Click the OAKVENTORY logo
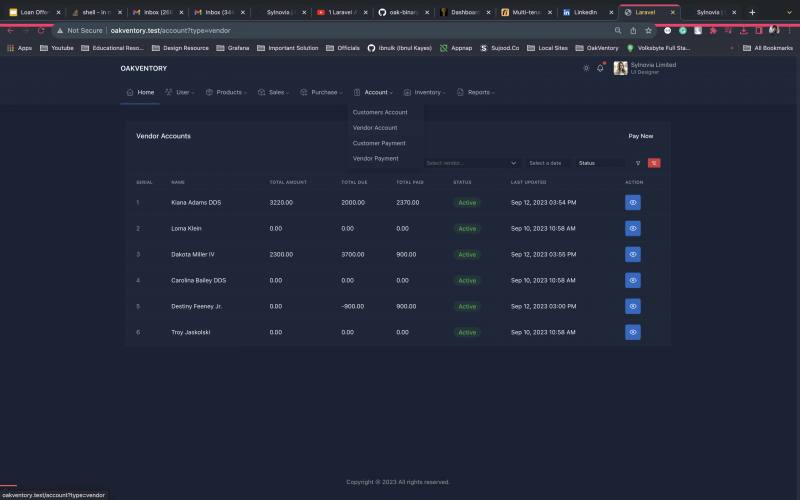The width and height of the screenshot is (800, 500). pos(144,68)
